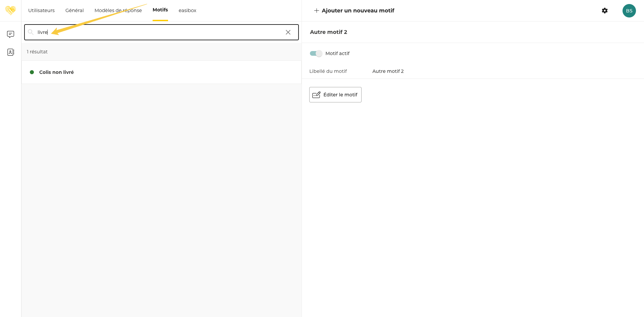Select the Colis non livré result
Screen dimensions: 644x317
pyautogui.click(x=56, y=72)
